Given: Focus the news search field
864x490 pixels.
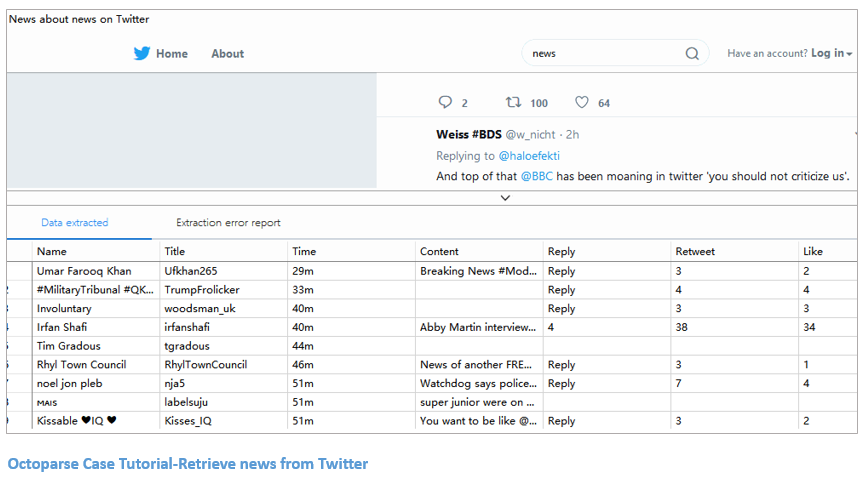Looking at the screenshot, I should click(600, 54).
